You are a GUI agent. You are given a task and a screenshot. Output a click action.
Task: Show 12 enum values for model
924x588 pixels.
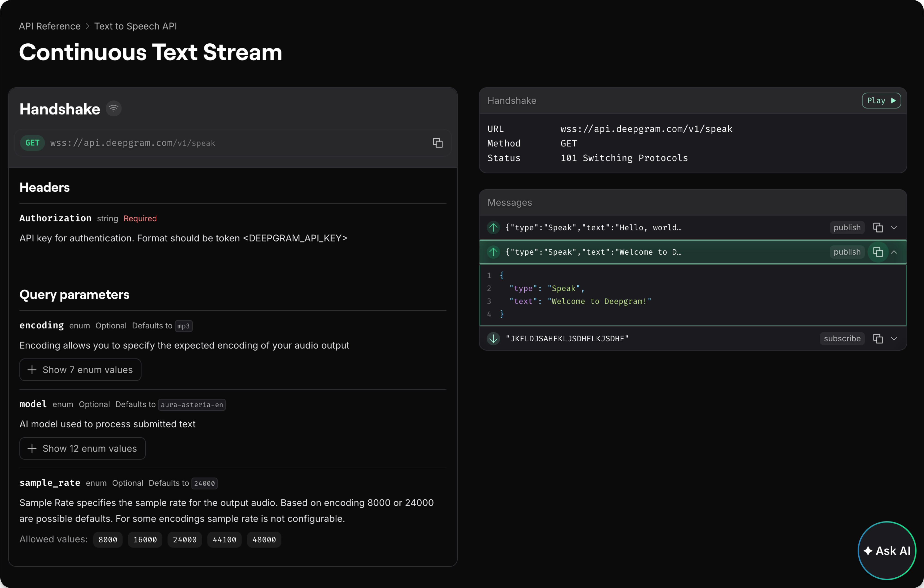82,448
